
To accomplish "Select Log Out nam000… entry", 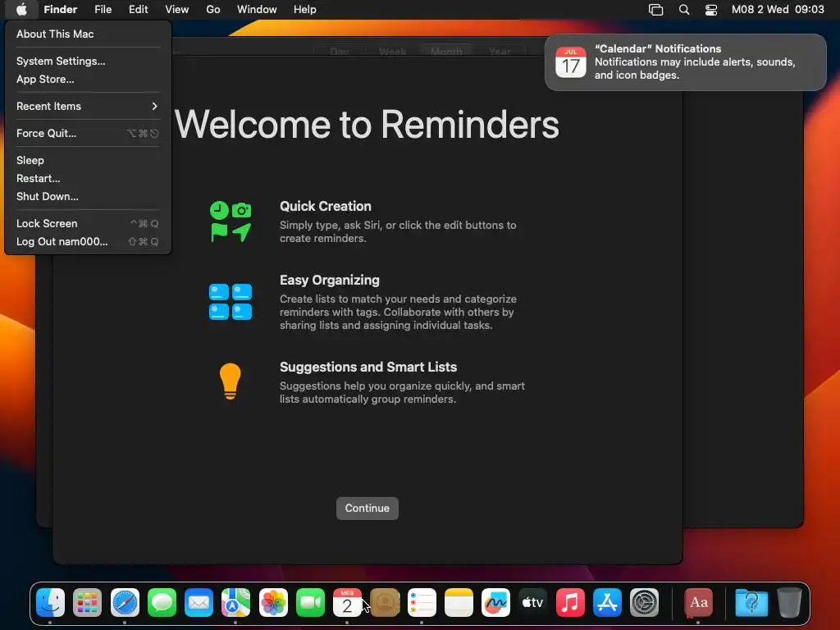I will pyautogui.click(x=88, y=242).
